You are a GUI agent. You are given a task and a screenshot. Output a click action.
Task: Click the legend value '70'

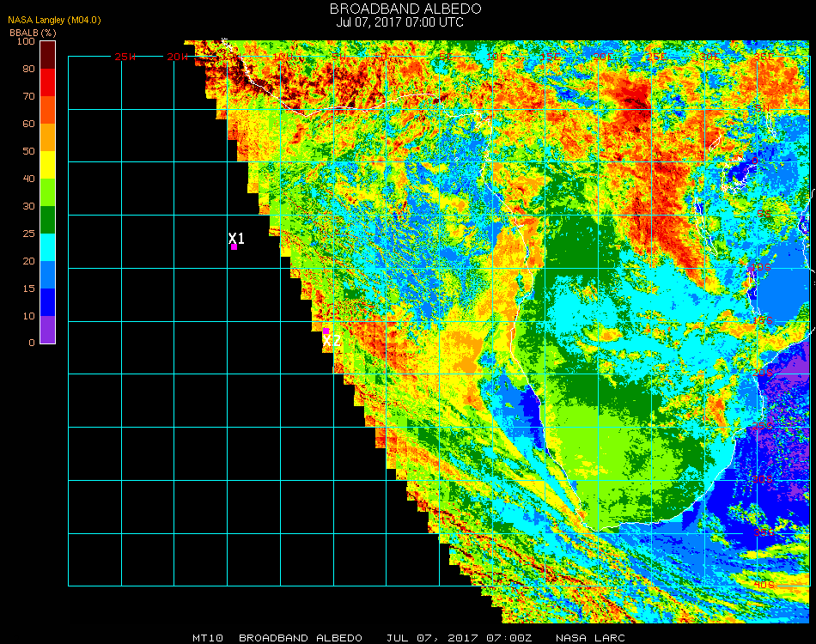(x=28, y=96)
